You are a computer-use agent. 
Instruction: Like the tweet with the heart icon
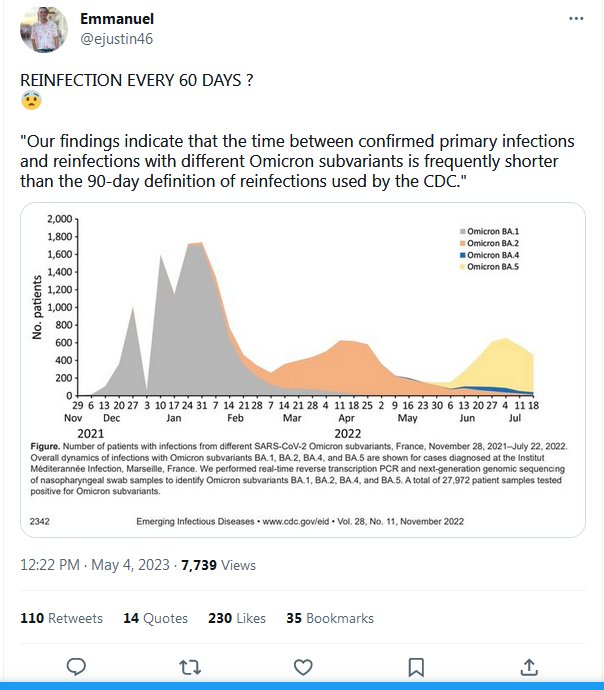tap(302, 666)
